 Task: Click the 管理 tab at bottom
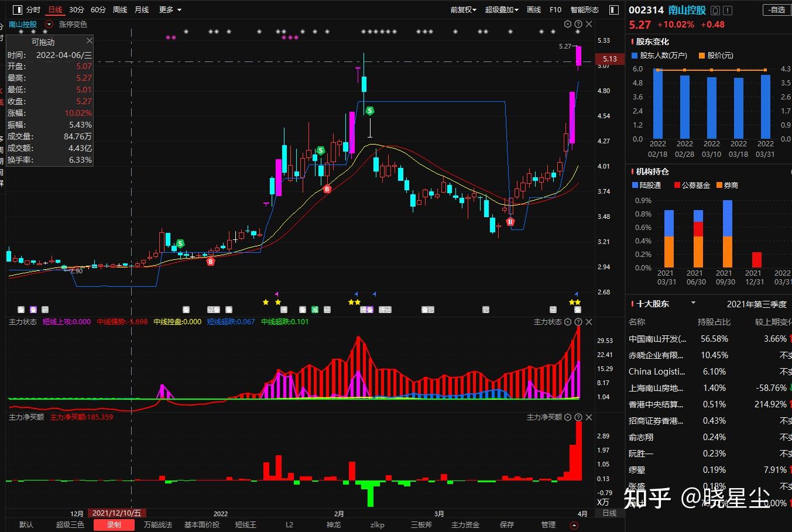(x=548, y=525)
